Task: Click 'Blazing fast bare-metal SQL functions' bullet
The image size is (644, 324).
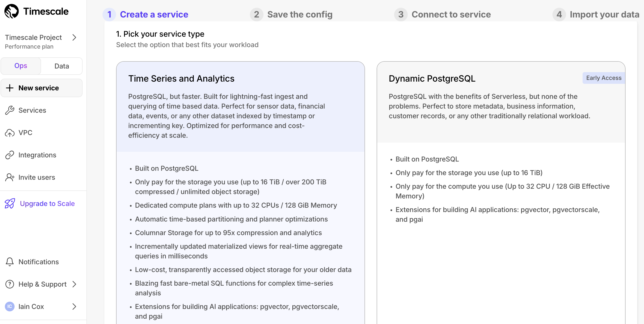Action: pyautogui.click(x=234, y=288)
